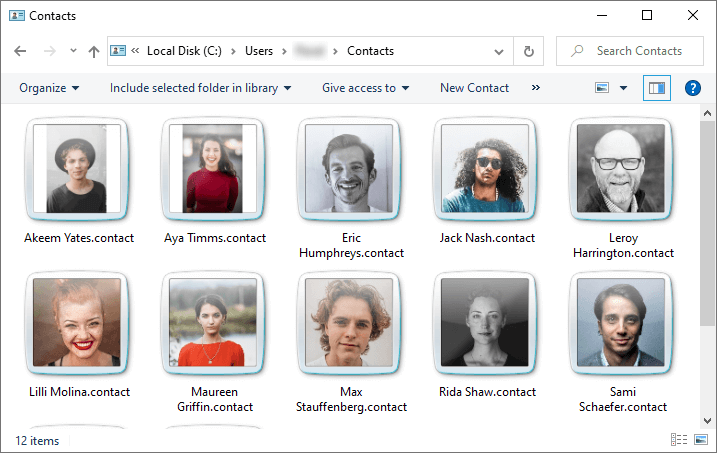Expand chevron after Users breadcrumb
Screen dimensions: 717x453
(x=284, y=51)
